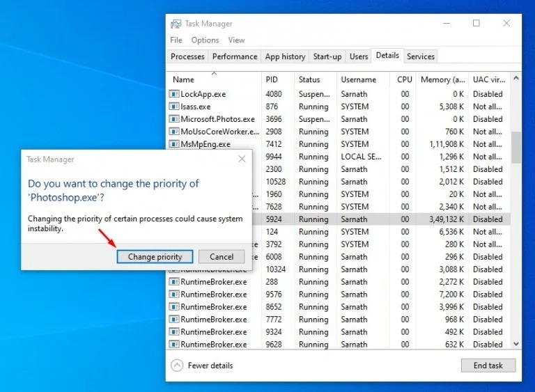
Task: Select the lsass.exe process name
Action: pyautogui.click(x=196, y=107)
